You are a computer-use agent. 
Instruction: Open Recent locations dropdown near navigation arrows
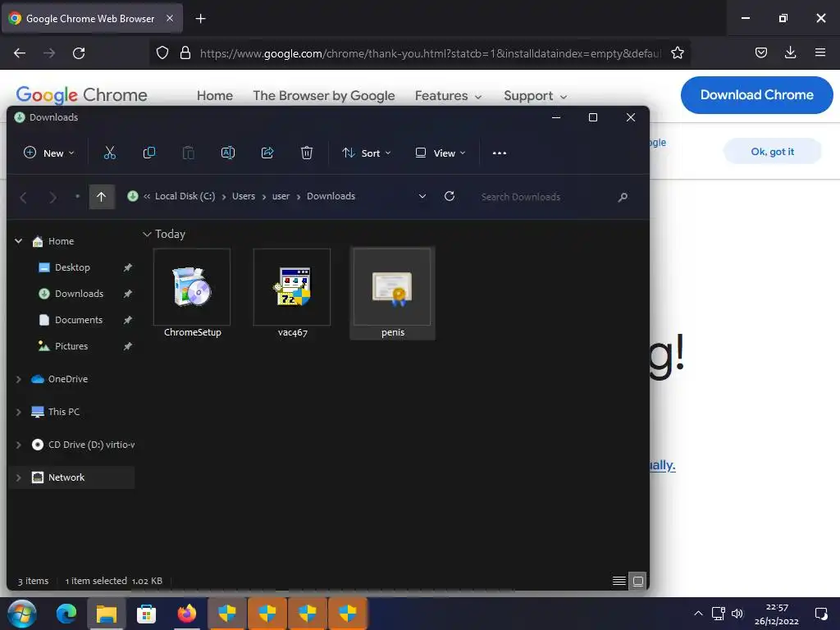tap(78, 197)
